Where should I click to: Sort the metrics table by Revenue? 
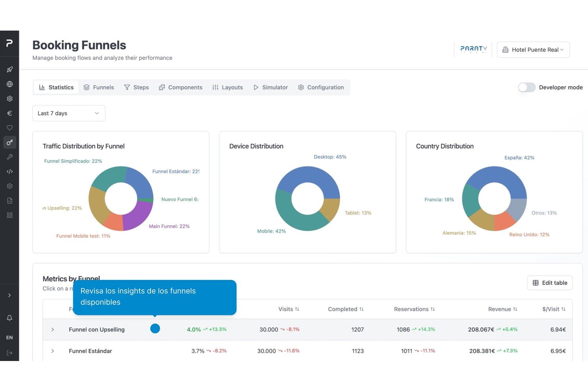click(503, 309)
